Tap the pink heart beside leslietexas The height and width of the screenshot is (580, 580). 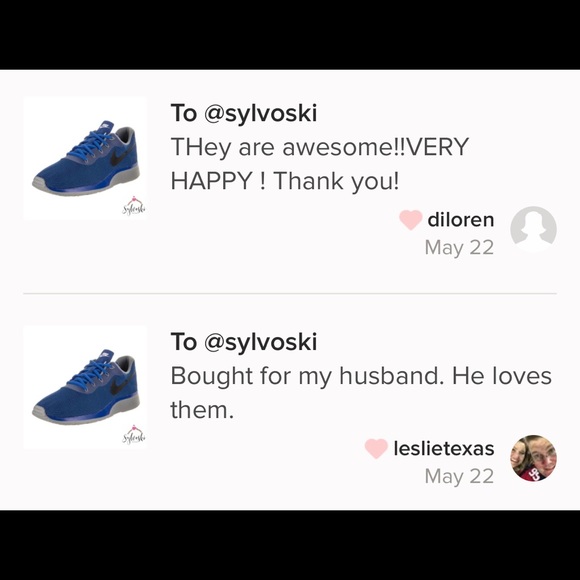point(376,448)
